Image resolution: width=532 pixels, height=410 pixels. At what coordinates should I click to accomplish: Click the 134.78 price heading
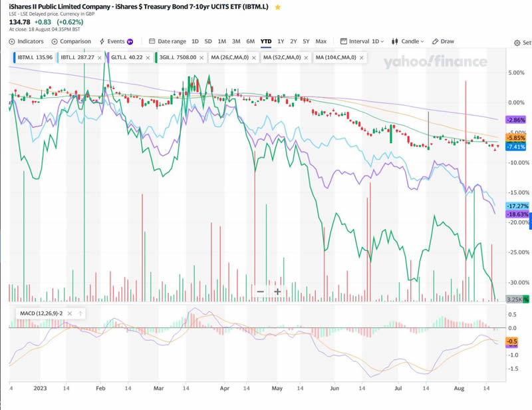pos(20,22)
